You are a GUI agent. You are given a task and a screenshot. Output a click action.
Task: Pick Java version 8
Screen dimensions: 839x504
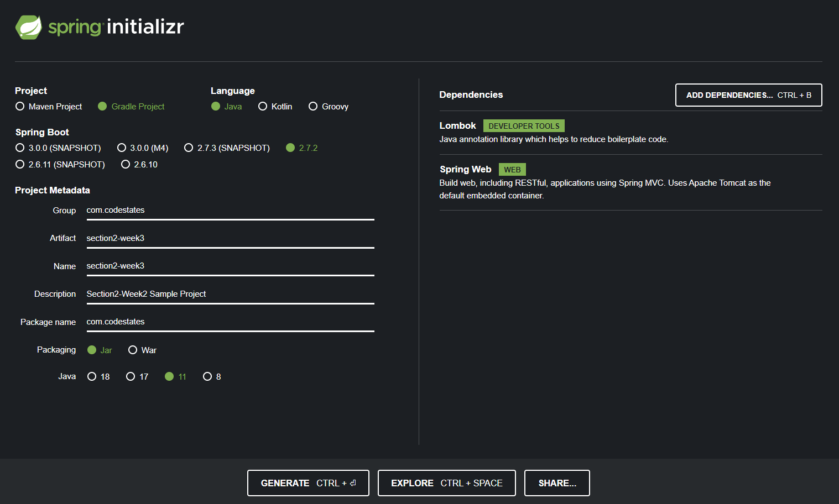[x=212, y=376]
